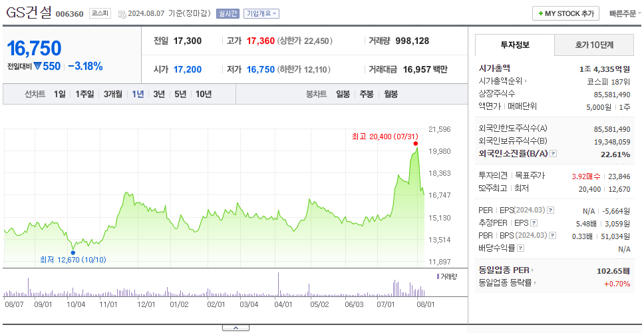644x333 pixels.
Task: Click the GS건설 stock name
Action: click(x=29, y=13)
